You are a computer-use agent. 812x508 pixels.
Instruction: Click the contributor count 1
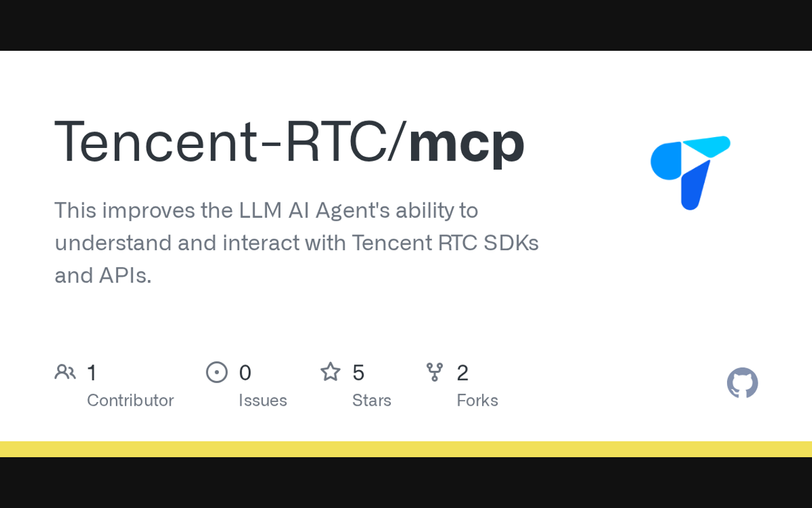click(92, 373)
